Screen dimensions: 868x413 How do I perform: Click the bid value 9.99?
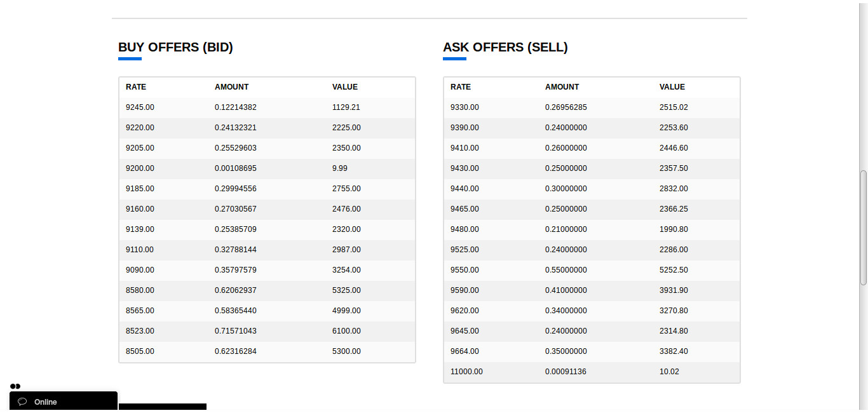click(340, 168)
